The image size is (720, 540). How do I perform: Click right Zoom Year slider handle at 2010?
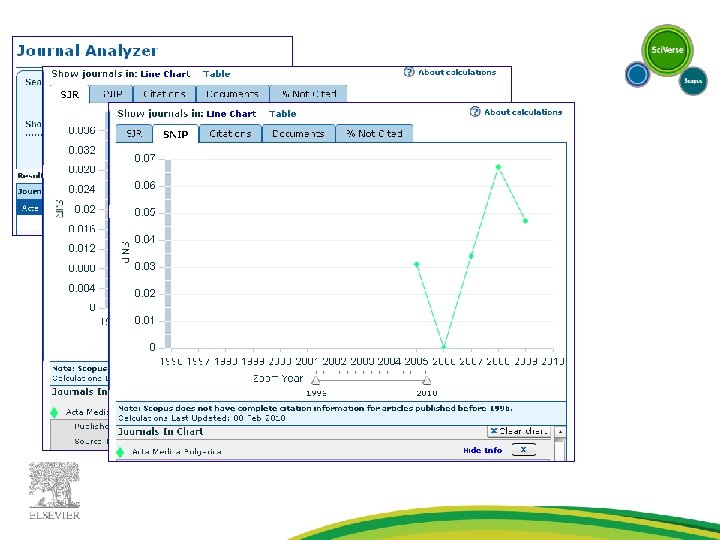pos(427,380)
